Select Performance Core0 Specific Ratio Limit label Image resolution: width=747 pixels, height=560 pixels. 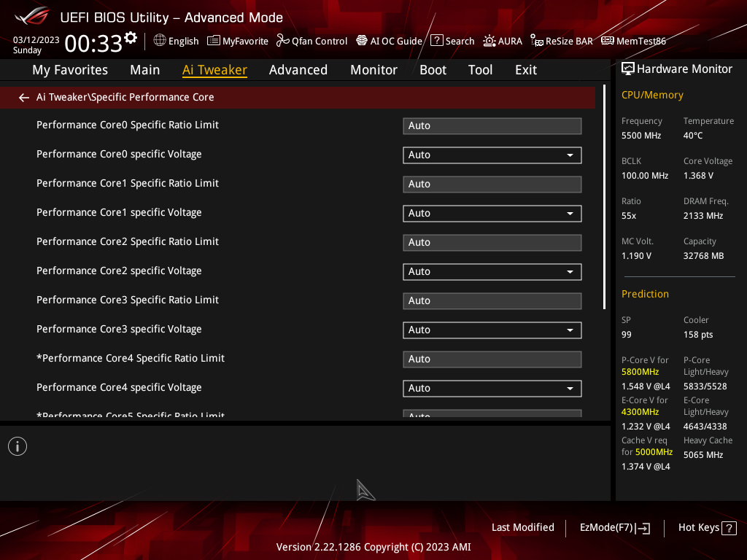pos(128,125)
